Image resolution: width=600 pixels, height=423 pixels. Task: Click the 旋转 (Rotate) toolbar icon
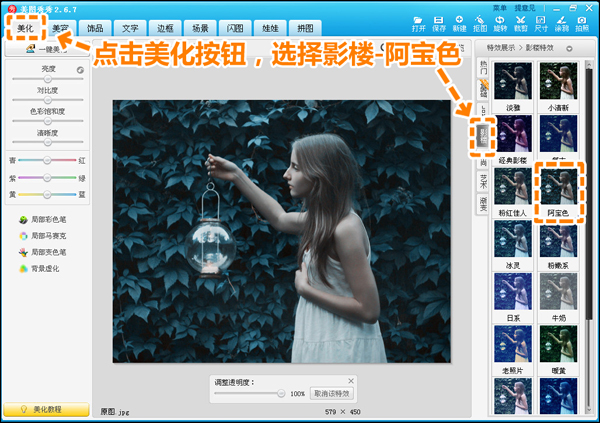[500, 22]
